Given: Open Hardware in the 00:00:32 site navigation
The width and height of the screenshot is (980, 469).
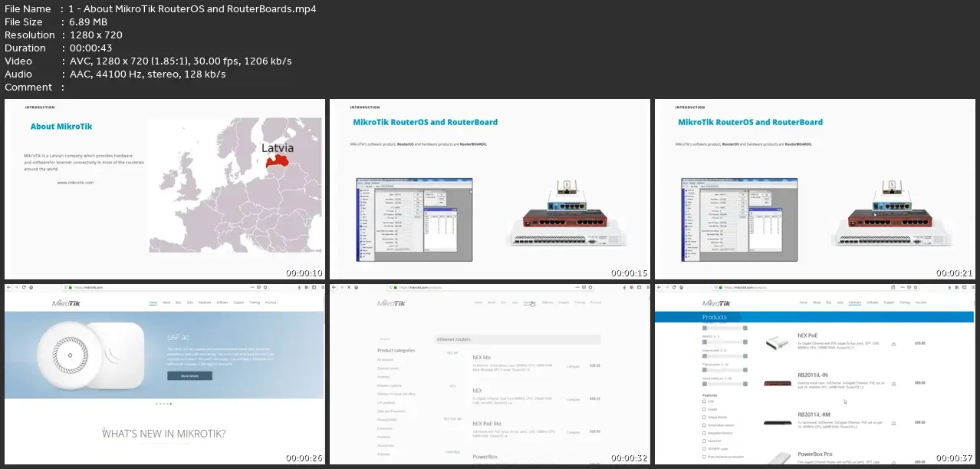Looking at the screenshot, I should click(x=529, y=302).
